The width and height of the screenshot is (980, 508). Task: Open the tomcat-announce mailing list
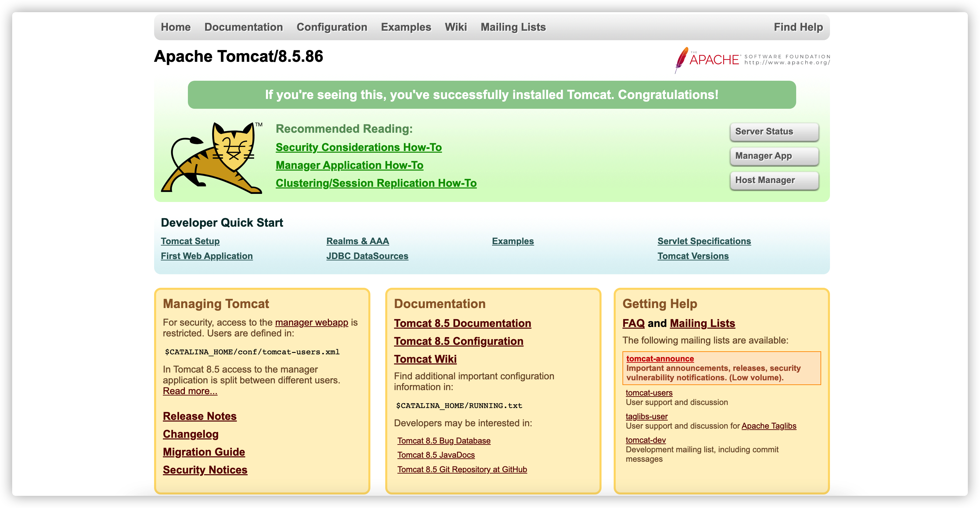(660, 358)
